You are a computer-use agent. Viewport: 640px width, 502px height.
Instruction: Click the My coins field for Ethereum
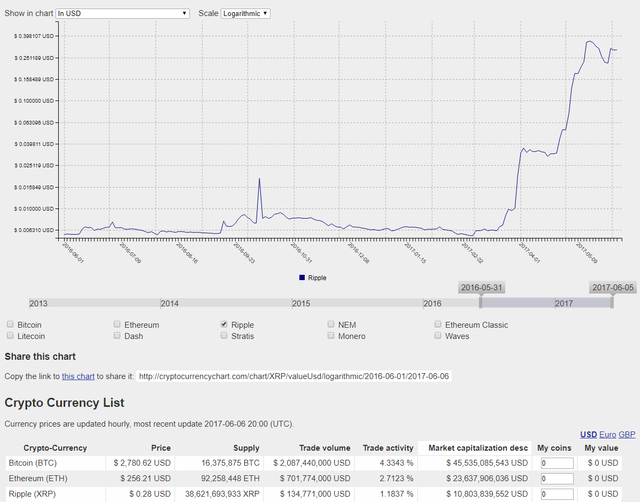click(557, 479)
